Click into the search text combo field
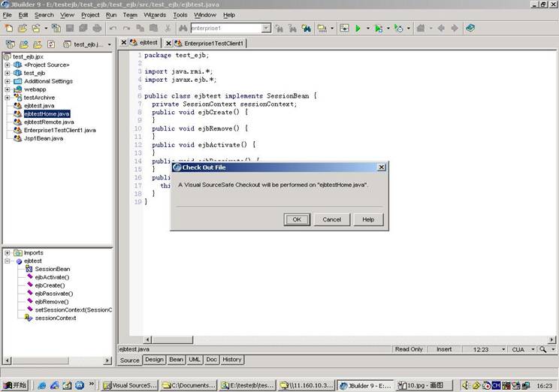This screenshot has height=392, width=559. 226,28
